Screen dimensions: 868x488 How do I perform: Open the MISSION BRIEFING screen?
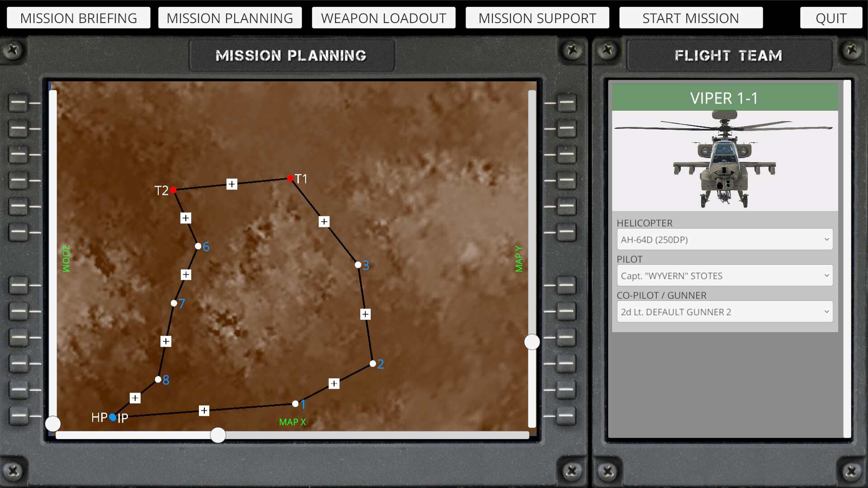(78, 18)
